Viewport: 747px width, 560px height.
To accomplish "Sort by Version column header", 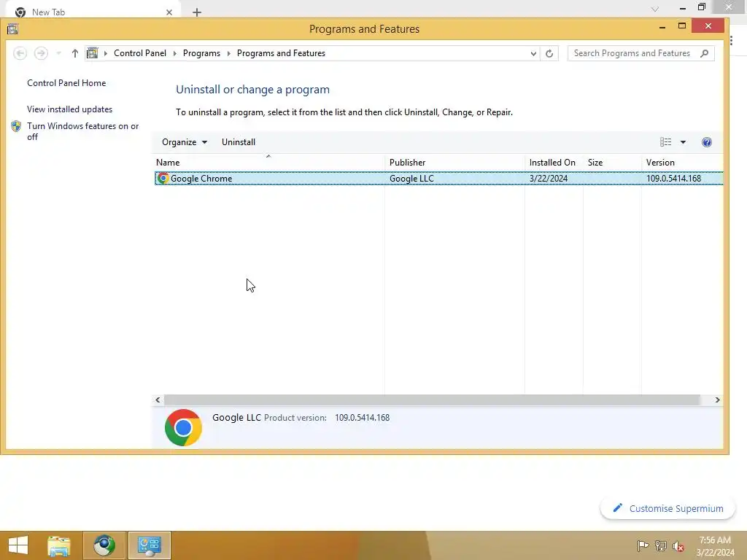I will 682,163.
